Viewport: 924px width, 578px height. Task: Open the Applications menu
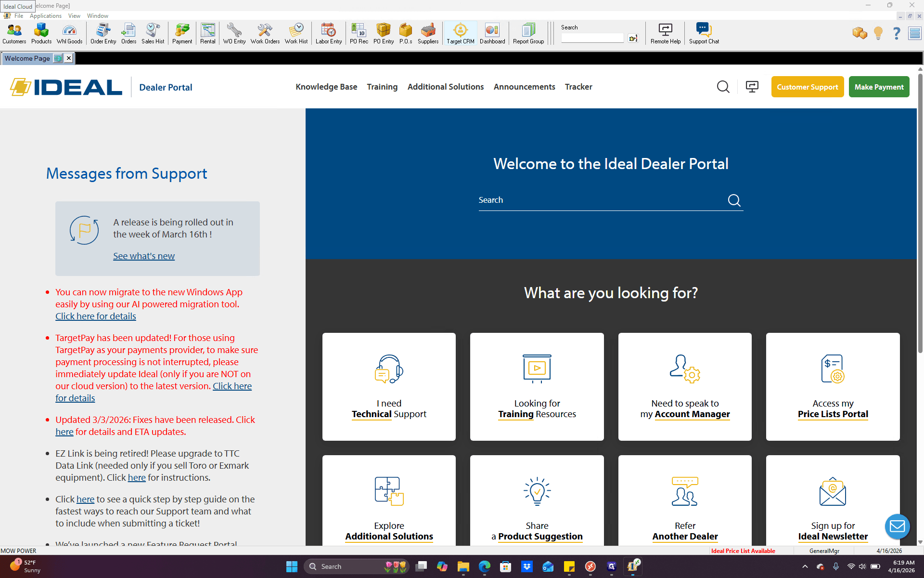point(46,16)
